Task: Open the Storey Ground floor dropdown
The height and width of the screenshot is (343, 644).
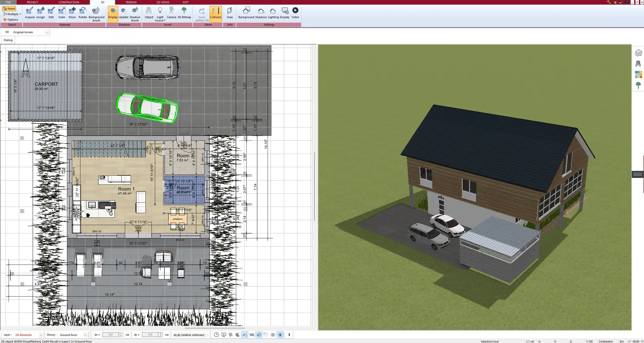Action: tap(86, 335)
